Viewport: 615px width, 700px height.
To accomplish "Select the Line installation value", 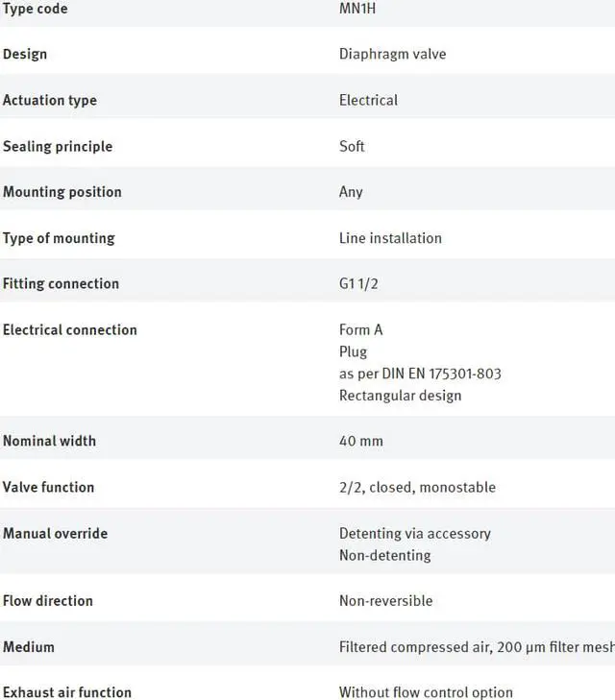I will click(390, 238).
